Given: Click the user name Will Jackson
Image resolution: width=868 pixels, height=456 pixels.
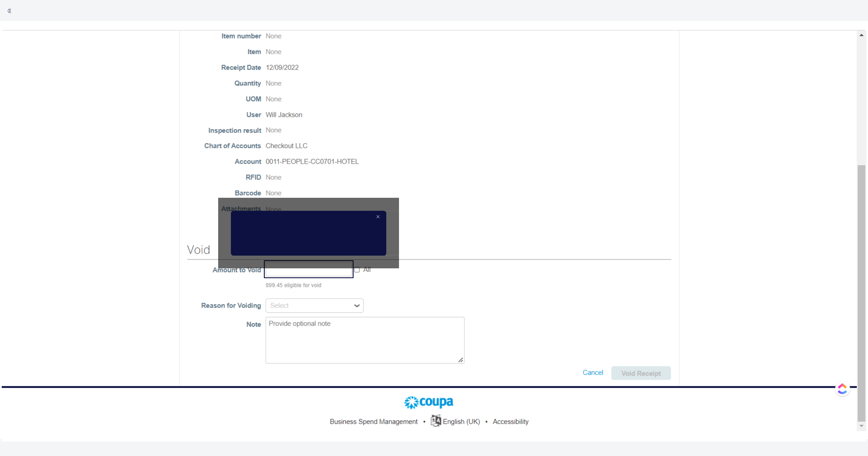Looking at the screenshot, I should [284, 115].
